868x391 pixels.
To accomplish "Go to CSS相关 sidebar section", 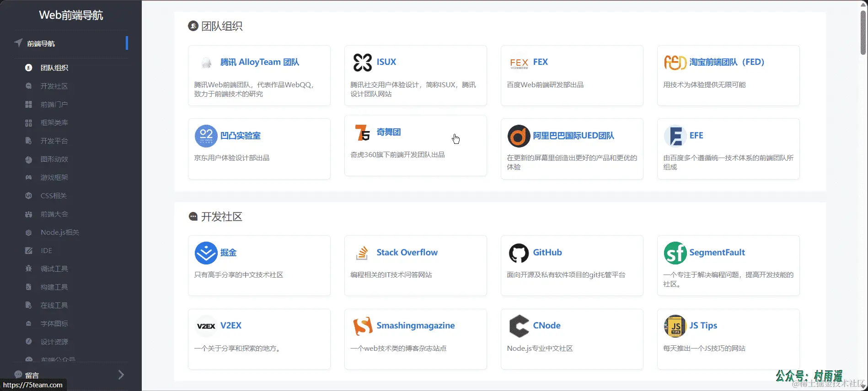I will pos(54,195).
